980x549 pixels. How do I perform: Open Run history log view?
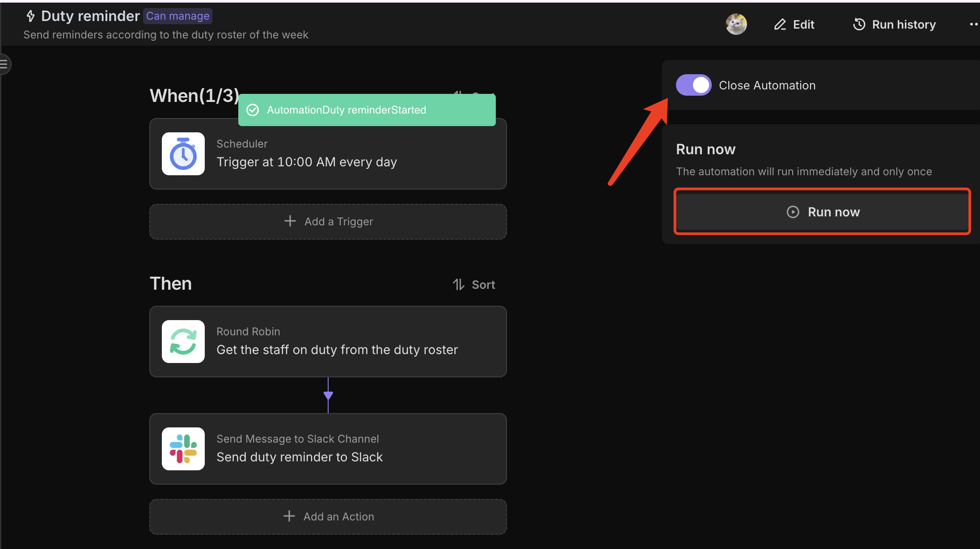coord(895,24)
